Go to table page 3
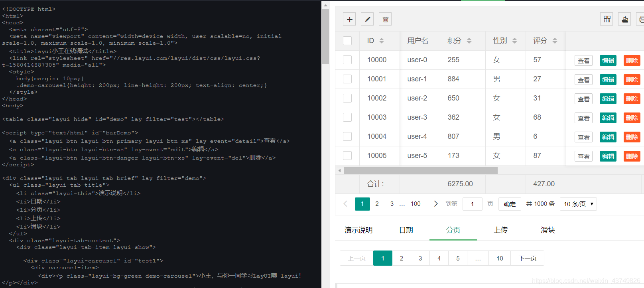 point(392,204)
